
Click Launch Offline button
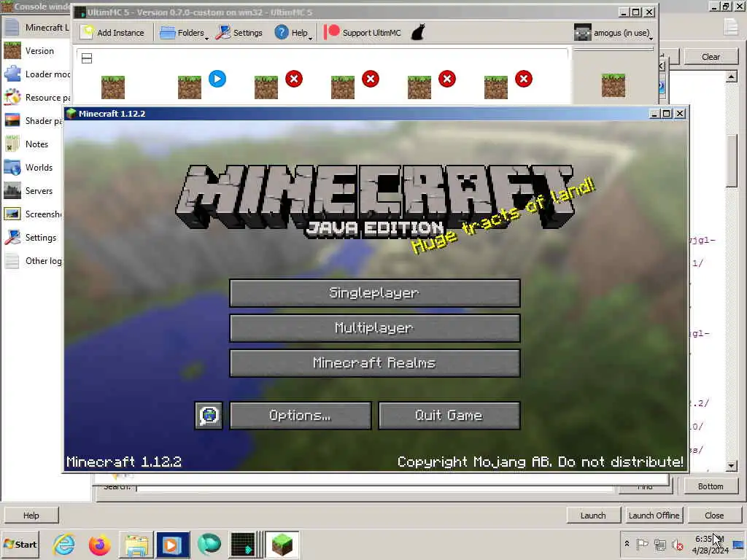654,516
